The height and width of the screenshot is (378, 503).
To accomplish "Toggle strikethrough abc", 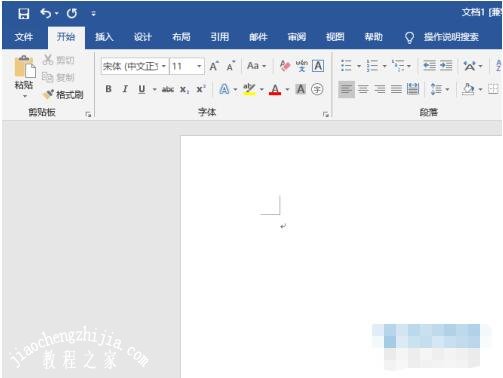I will coord(168,89).
